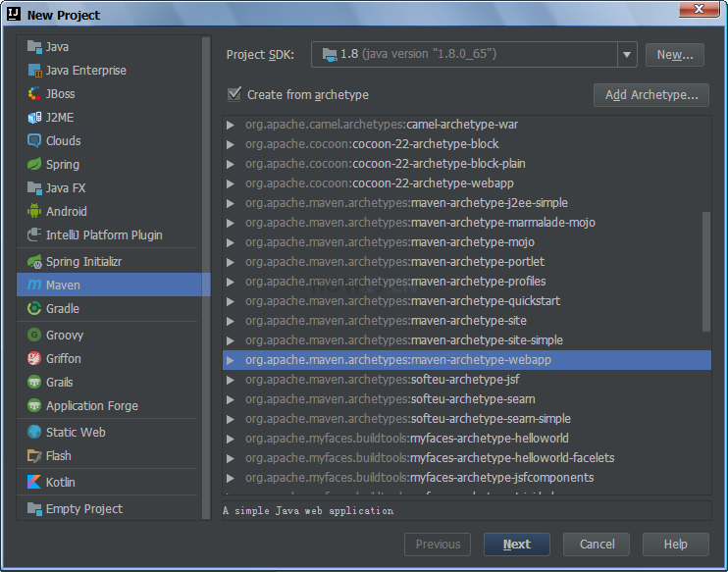Click the IntelliJ logo in title bar
The width and height of the screenshot is (728, 572).
[x=14, y=15]
